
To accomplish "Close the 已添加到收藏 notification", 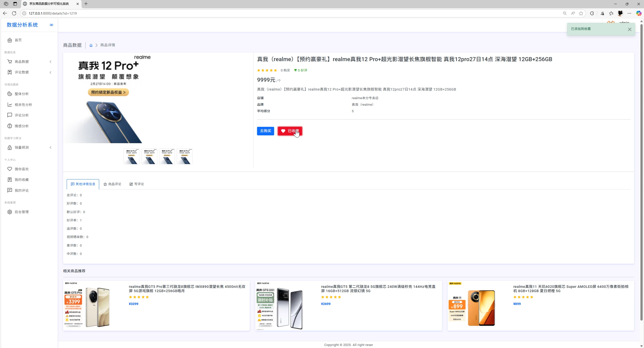I will pos(629,29).
